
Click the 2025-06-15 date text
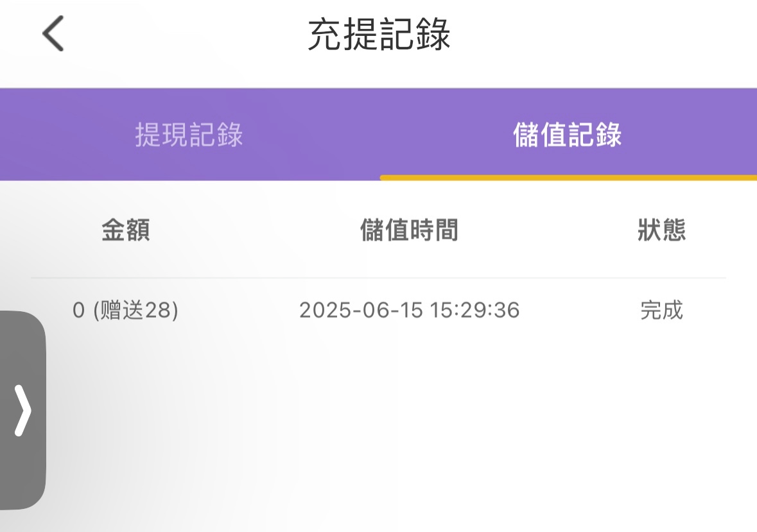[361, 311]
